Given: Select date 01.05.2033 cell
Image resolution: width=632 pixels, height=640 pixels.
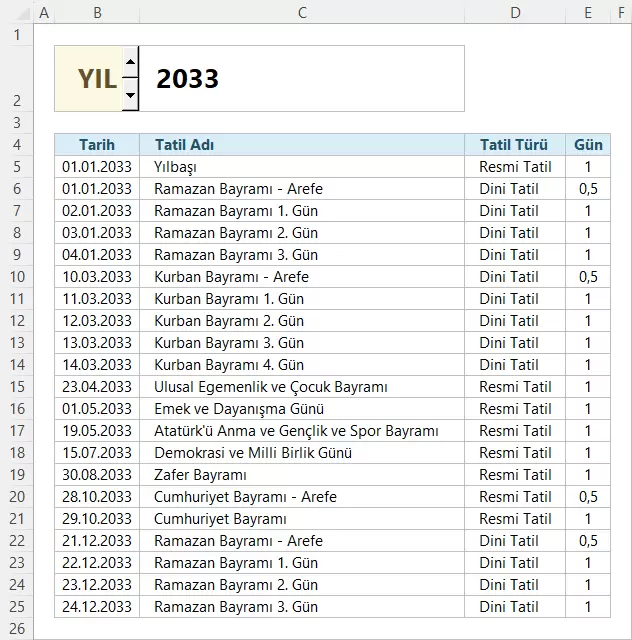Looking at the screenshot, I should click(97, 409).
